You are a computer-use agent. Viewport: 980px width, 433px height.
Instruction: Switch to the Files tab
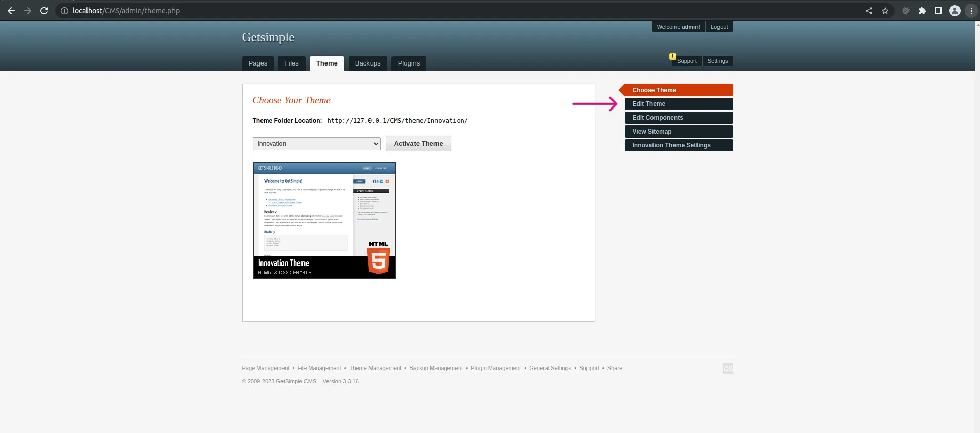[x=292, y=63]
